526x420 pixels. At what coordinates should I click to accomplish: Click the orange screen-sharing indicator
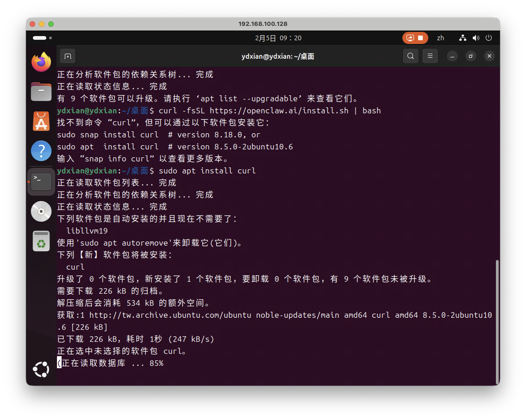409,38
